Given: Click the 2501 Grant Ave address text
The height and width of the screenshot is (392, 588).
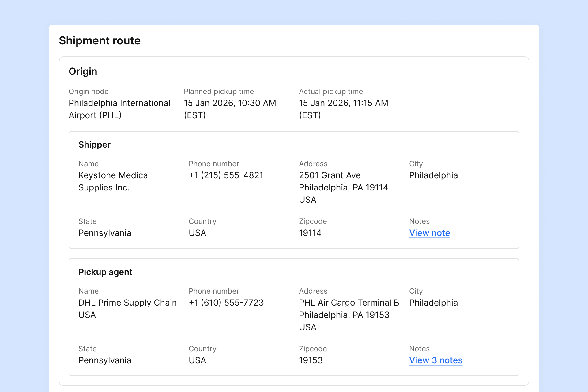Looking at the screenshot, I should 330,175.
